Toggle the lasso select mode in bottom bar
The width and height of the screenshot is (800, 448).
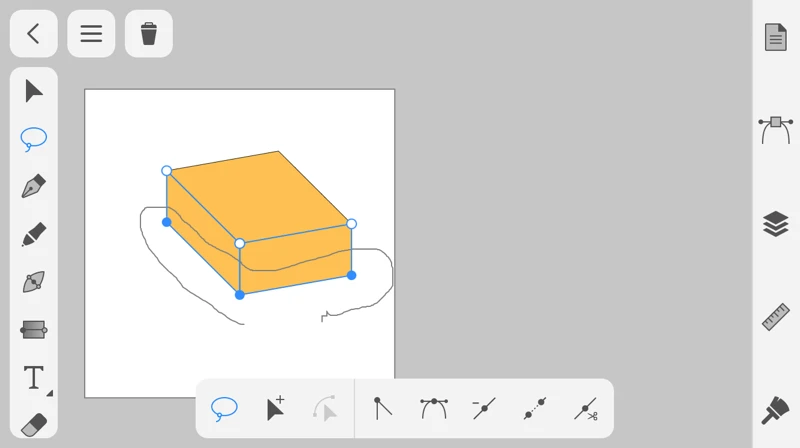coord(225,408)
